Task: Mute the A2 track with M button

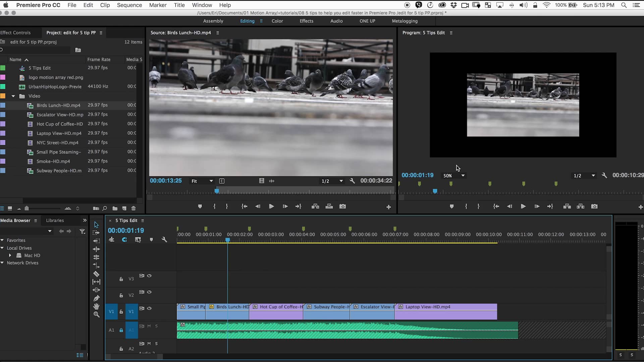Action: tap(149, 344)
